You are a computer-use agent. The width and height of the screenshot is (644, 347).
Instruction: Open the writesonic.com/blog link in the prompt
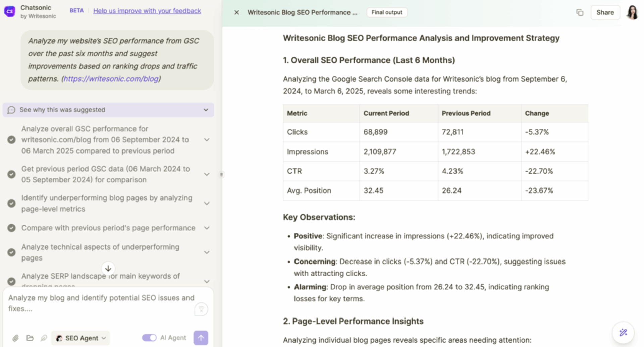(111, 79)
